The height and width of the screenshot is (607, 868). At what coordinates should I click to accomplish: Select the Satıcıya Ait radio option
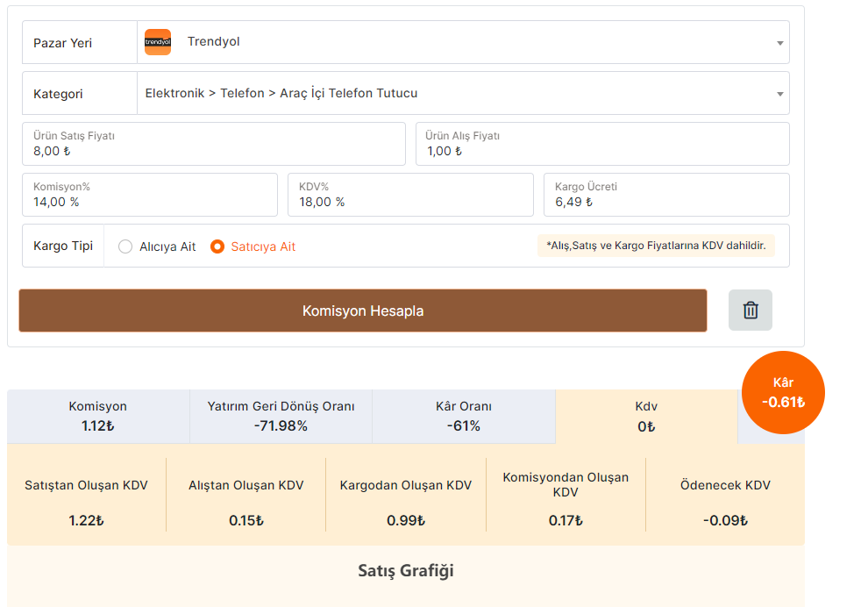pos(217,246)
